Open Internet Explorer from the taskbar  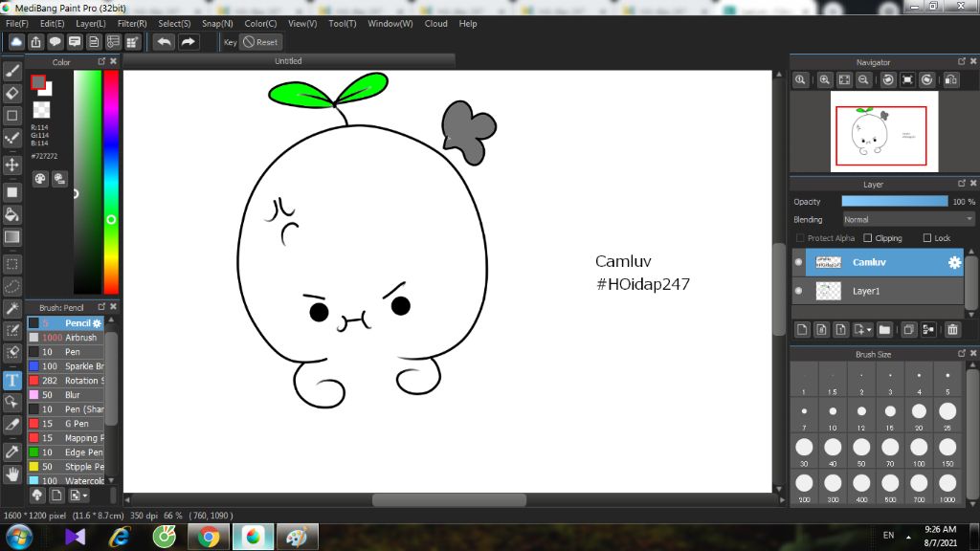pos(120,537)
